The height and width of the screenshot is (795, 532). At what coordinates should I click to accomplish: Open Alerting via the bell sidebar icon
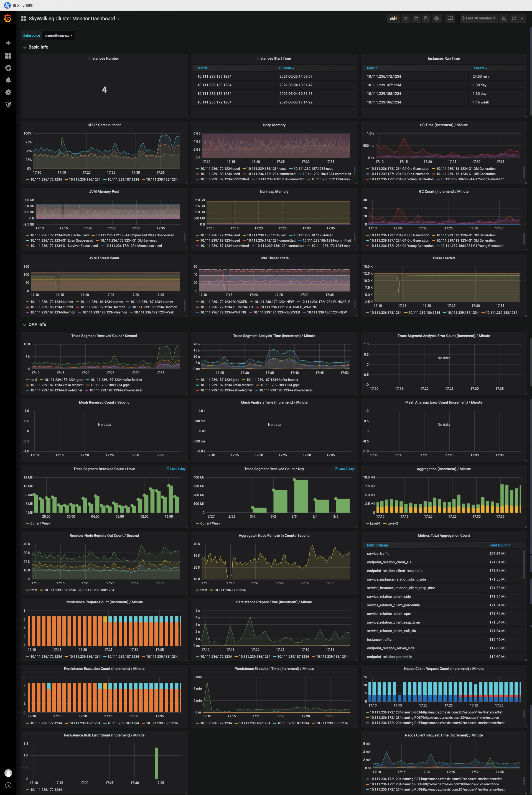tap(8, 80)
